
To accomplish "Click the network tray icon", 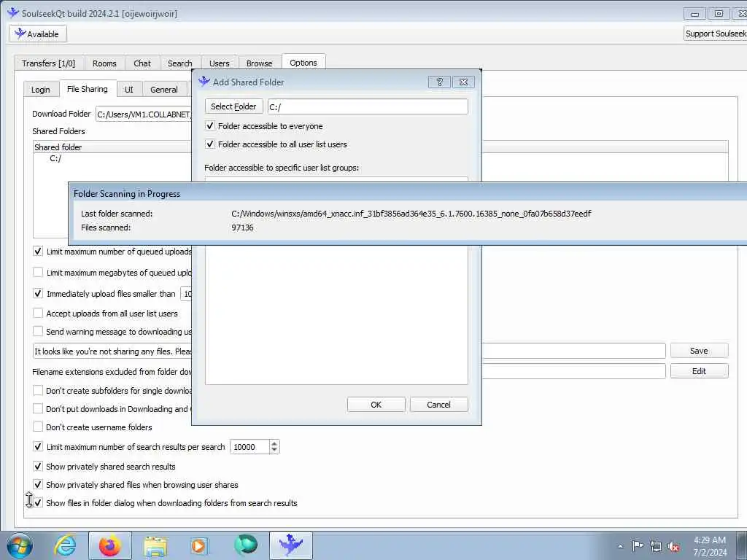I will 656,547.
